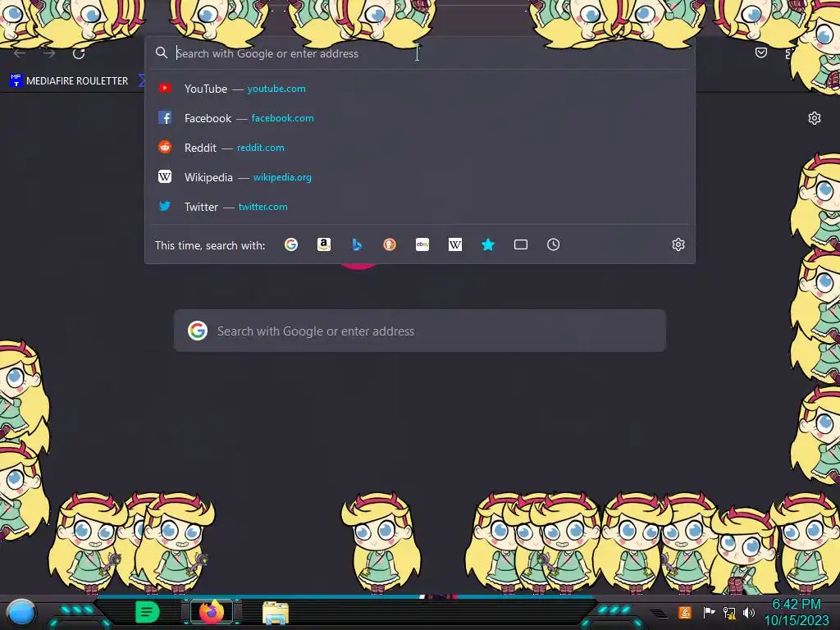Click youtube.com link text

pos(276,89)
